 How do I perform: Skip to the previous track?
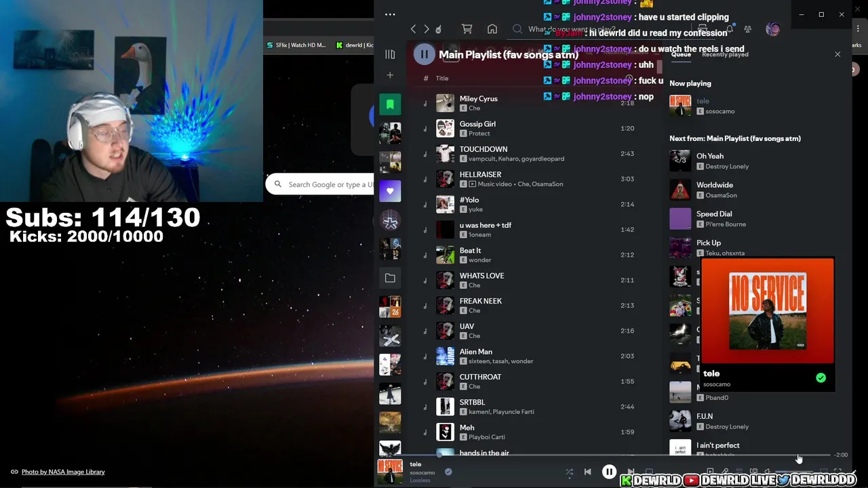587,472
